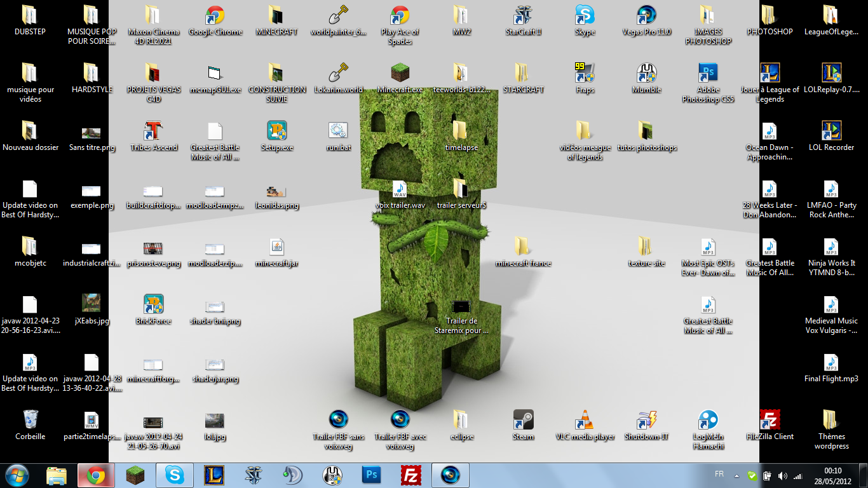Image resolution: width=868 pixels, height=488 pixels.
Task: Switch to Skype in the taskbar
Action: [x=175, y=475]
